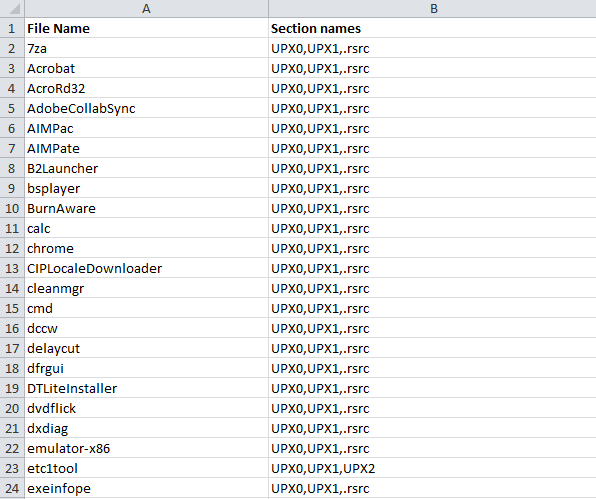Click section names cell for emulator-x86

(x=432, y=448)
